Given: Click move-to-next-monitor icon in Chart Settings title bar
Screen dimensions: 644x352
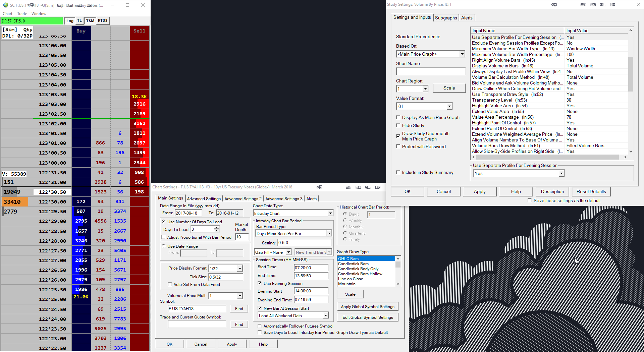Looking at the screenshot, I should [x=319, y=187].
